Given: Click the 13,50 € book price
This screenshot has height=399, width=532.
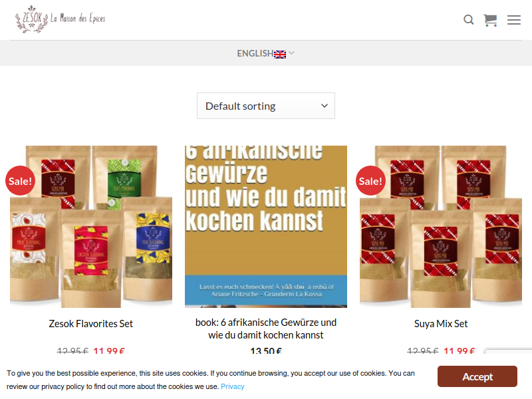Looking at the screenshot, I should coord(266,351).
